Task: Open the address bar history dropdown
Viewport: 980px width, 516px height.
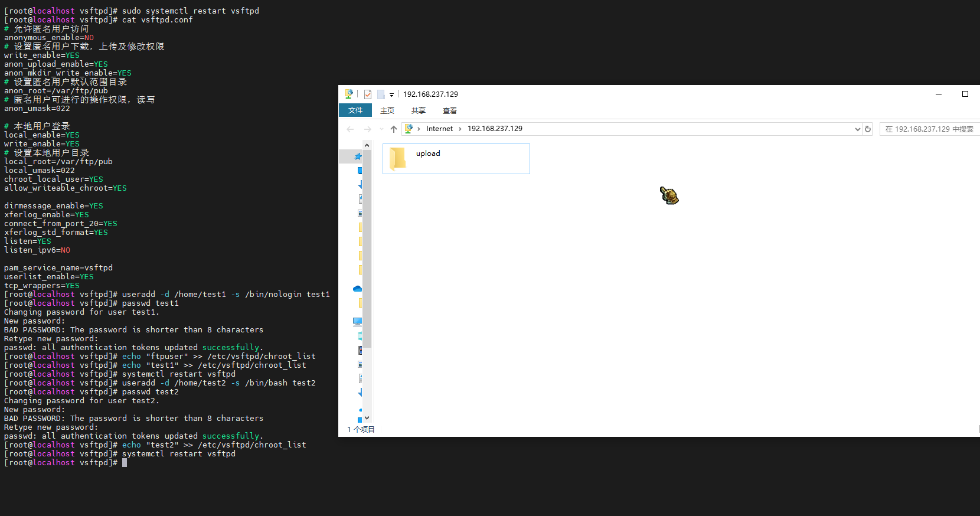Action: pyautogui.click(x=858, y=129)
